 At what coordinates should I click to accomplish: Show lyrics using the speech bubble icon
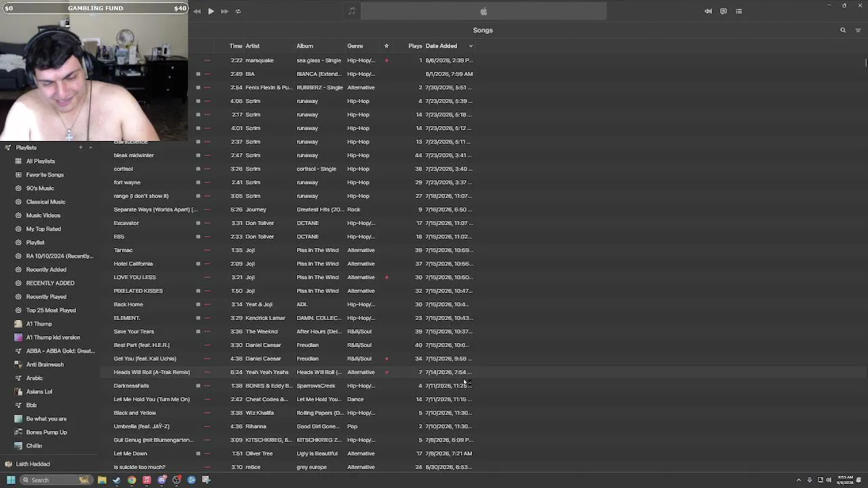click(x=724, y=12)
